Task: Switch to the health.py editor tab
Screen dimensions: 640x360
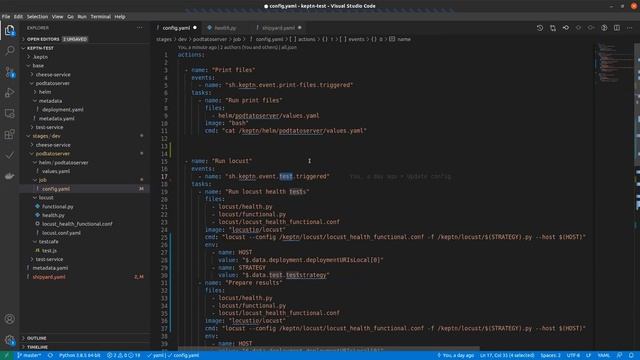Action: pyautogui.click(x=225, y=28)
